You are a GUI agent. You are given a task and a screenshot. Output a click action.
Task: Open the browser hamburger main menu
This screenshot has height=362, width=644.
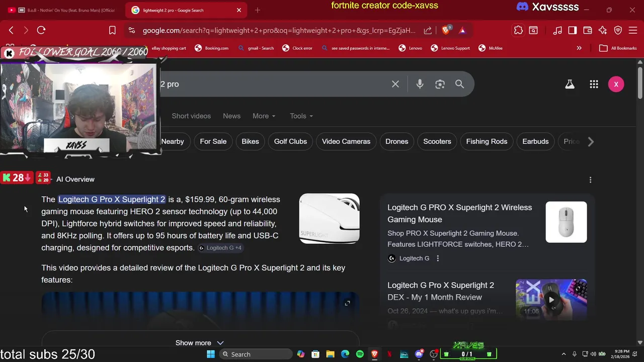point(633,30)
